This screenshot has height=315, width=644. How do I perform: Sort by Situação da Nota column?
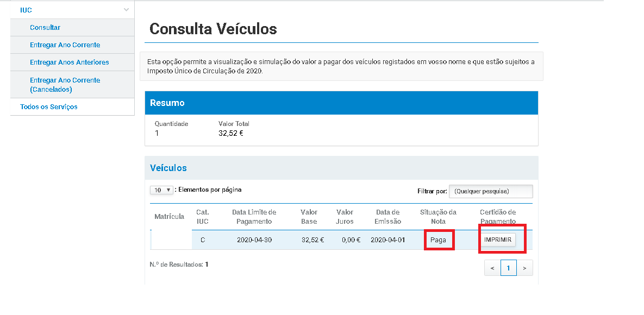point(438,217)
